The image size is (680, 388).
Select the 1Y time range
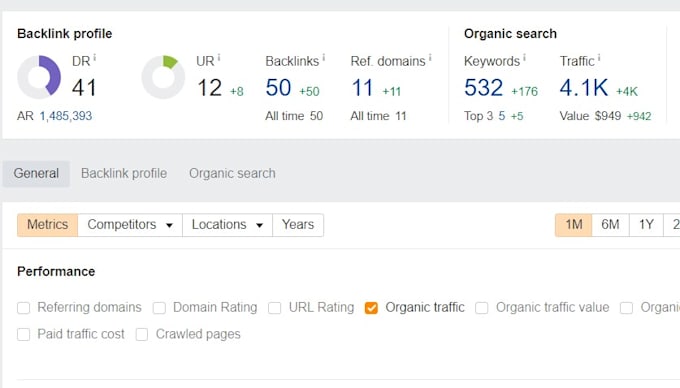646,225
